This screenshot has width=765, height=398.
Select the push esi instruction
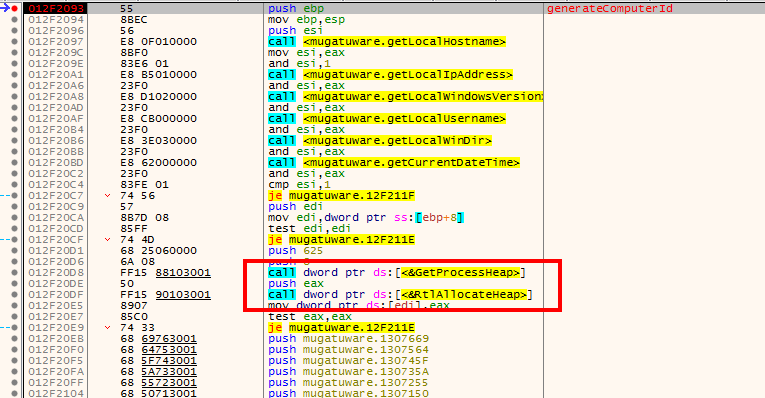(x=295, y=30)
